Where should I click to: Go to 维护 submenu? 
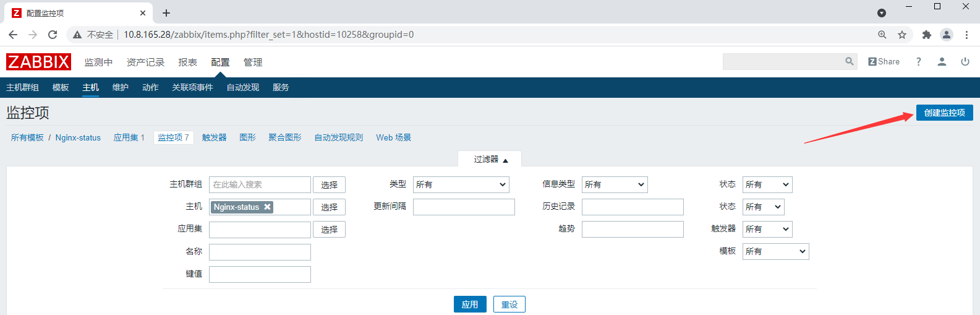pos(121,87)
